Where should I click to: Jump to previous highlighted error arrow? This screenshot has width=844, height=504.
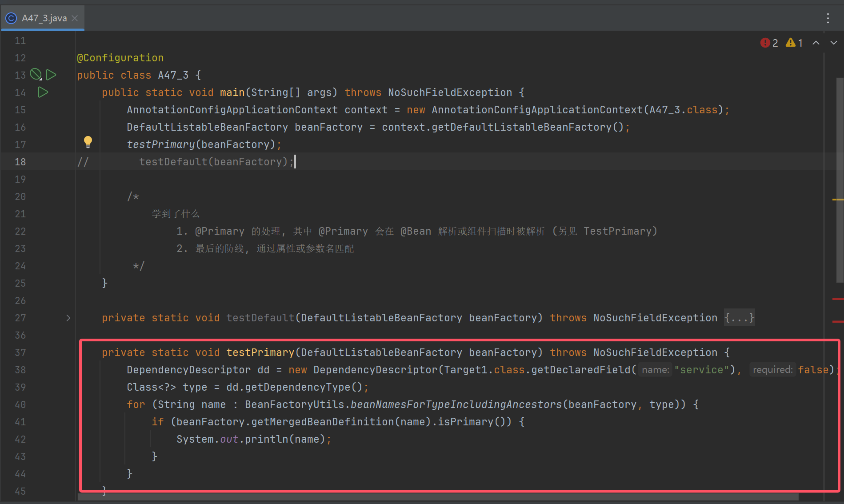(816, 43)
